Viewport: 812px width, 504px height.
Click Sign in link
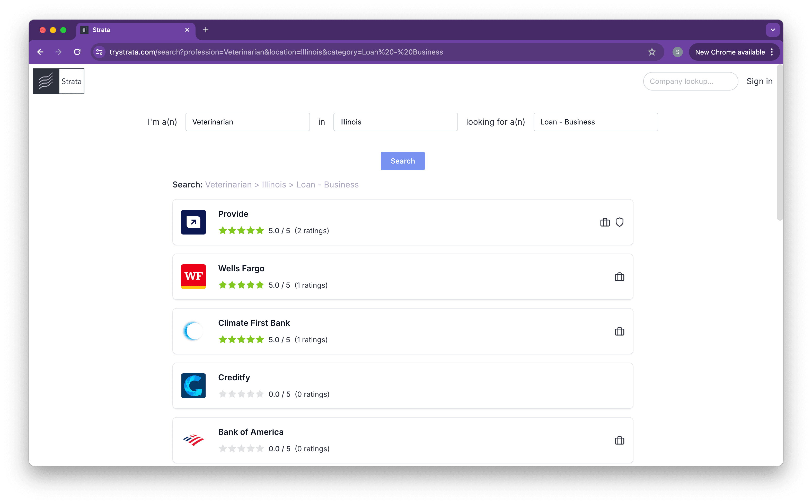point(759,81)
